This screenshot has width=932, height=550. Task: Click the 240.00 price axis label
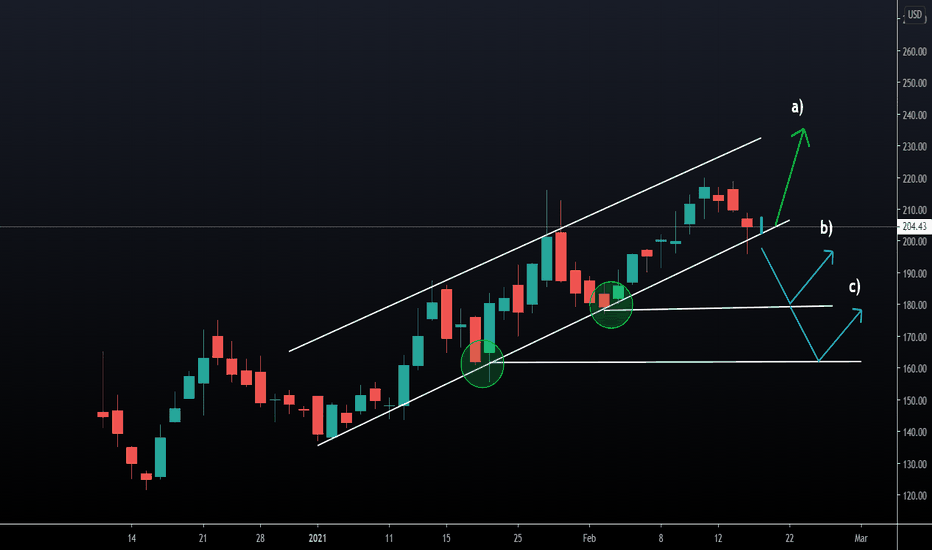click(x=915, y=115)
